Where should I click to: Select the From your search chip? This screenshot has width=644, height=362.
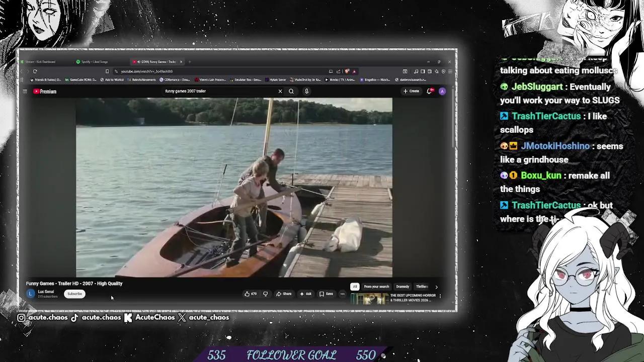tap(376, 287)
